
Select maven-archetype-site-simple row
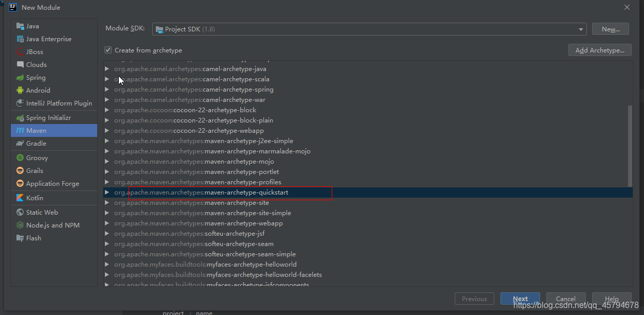coord(368,213)
